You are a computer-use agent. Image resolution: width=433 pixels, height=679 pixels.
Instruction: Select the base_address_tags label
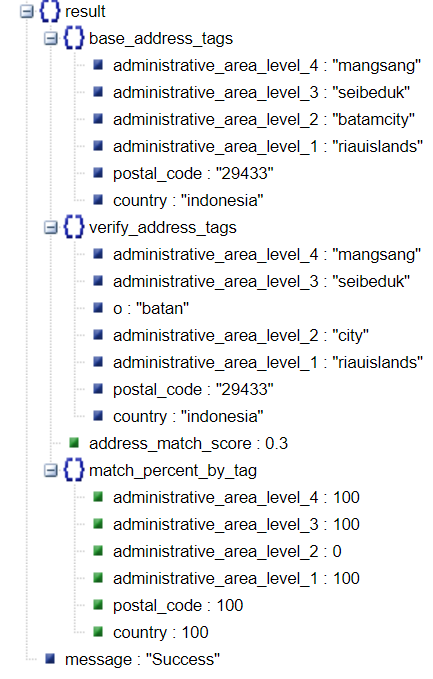[161, 39]
